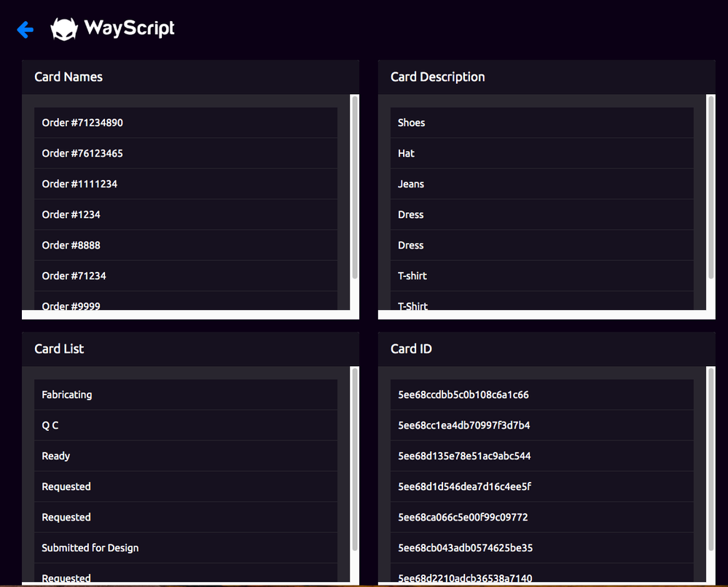The height and width of the screenshot is (587, 728).
Task: Click the WayScript logo icon
Action: (x=64, y=29)
